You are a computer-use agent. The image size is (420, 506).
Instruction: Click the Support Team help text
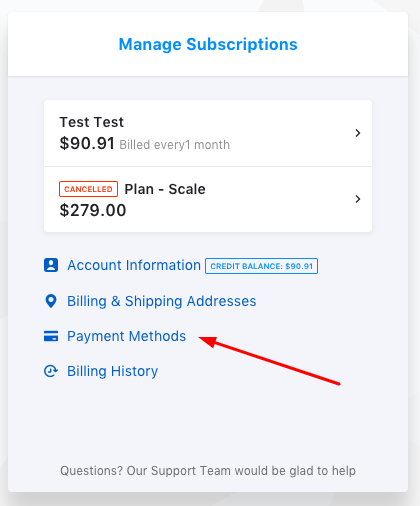(x=208, y=471)
